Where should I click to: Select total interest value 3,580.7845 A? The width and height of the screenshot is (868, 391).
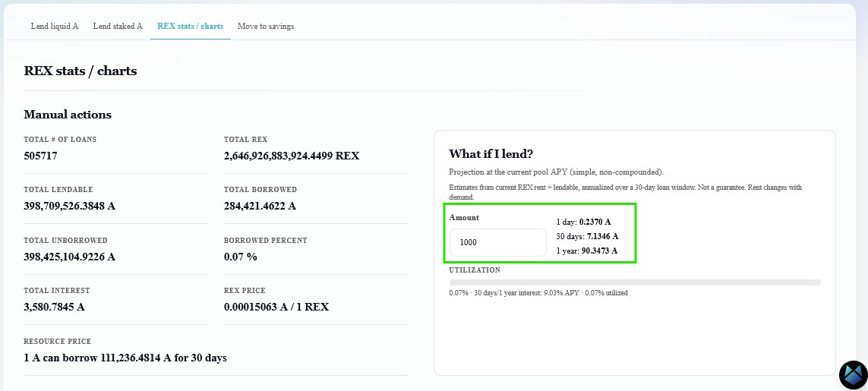tap(54, 307)
